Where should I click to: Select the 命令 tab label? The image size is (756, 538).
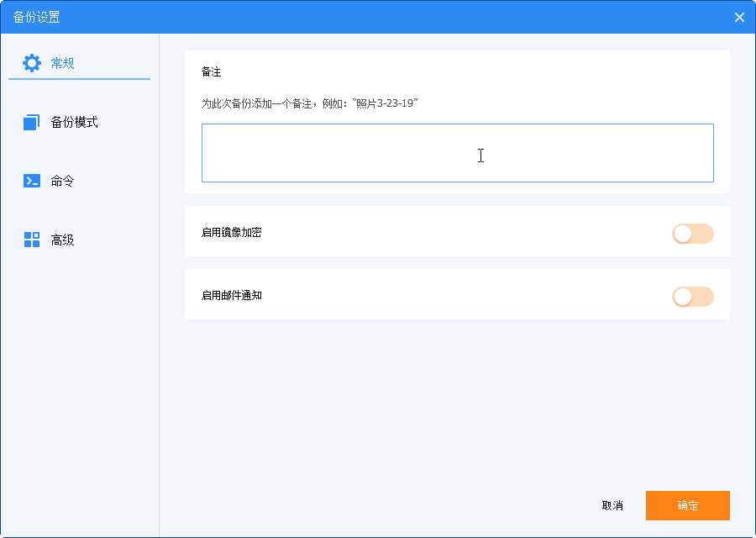point(63,181)
